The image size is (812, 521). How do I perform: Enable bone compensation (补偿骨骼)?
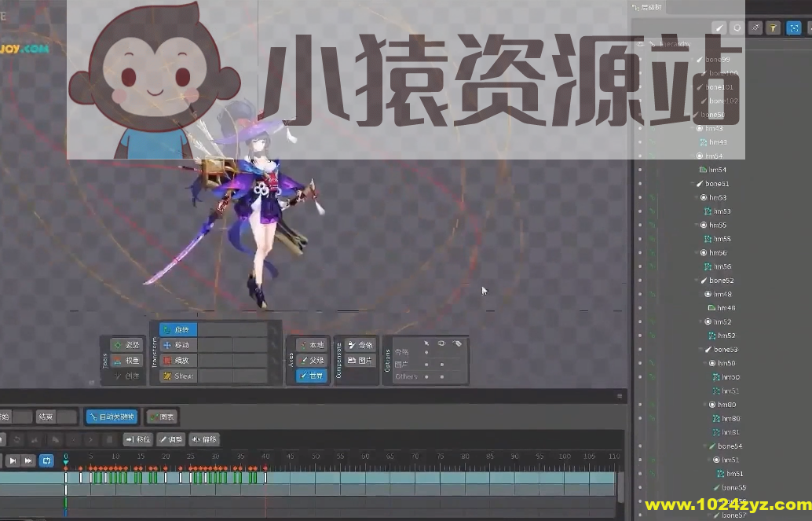coord(361,344)
